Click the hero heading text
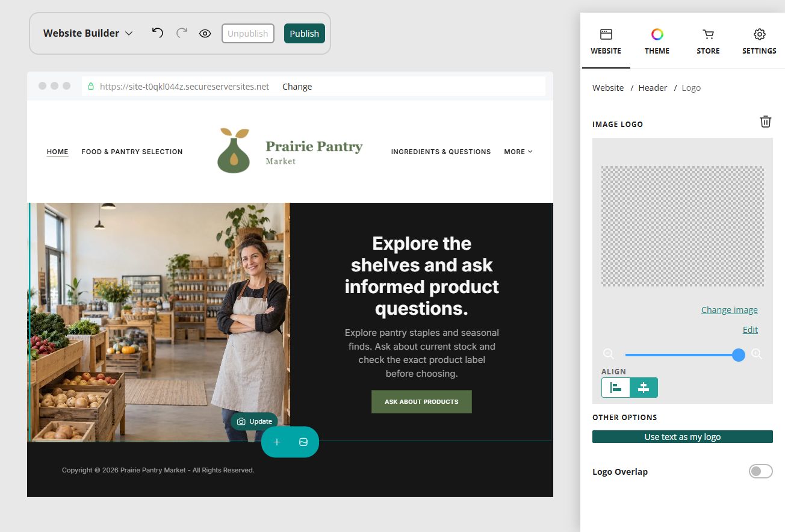This screenshot has width=785, height=532. coord(422,276)
